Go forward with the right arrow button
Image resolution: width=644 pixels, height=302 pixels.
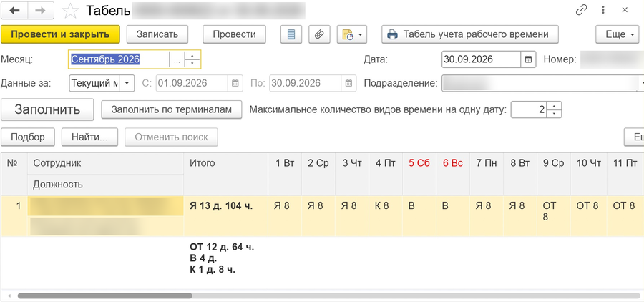pos(41,11)
